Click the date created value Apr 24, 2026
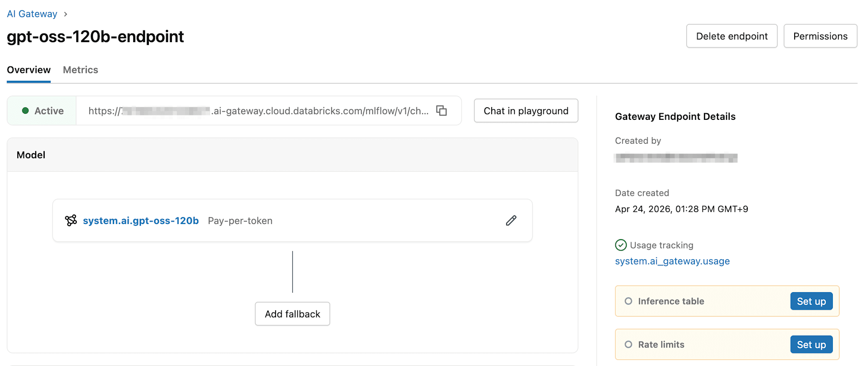The image size is (868, 366). point(681,209)
